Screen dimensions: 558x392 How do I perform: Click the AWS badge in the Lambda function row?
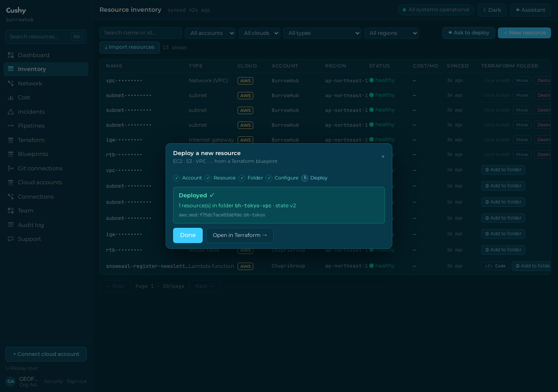pyautogui.click(x=245, y=266)
